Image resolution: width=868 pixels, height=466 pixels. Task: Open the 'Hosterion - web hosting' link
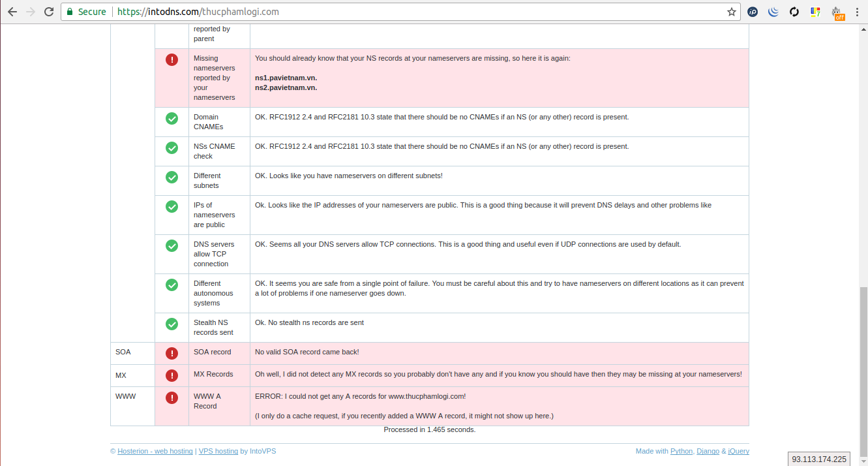tap(155, 451)
